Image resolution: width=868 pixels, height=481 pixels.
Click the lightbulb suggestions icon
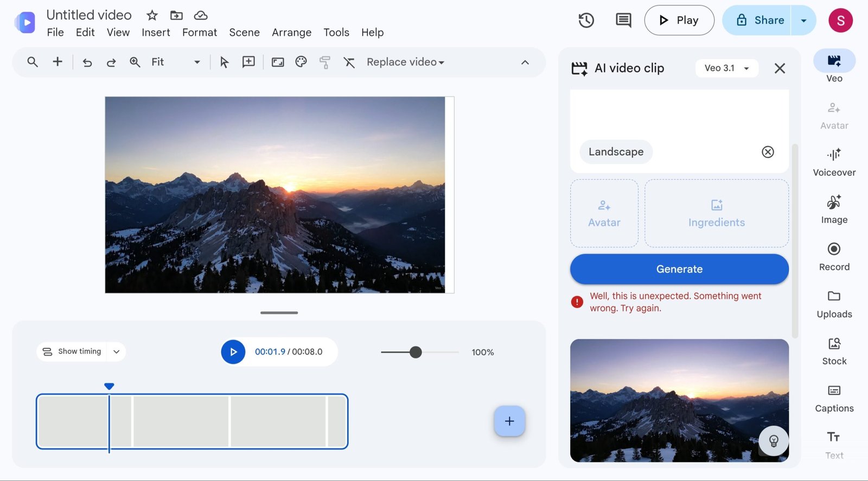774,441
